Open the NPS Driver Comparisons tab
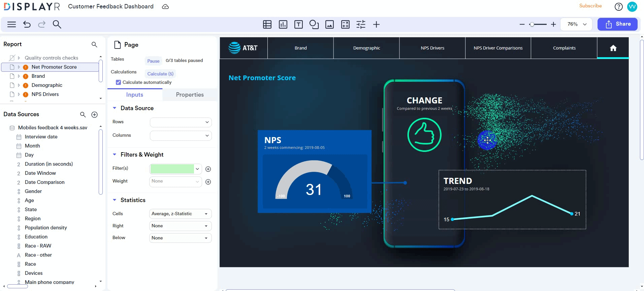Screen dimensions: 644x291 point(498,48)
